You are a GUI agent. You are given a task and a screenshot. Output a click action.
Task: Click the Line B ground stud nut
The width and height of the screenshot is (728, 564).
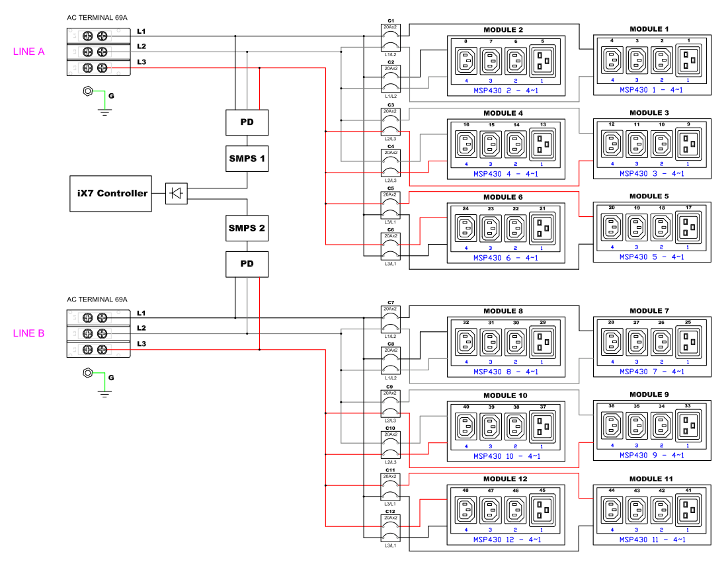88,373
